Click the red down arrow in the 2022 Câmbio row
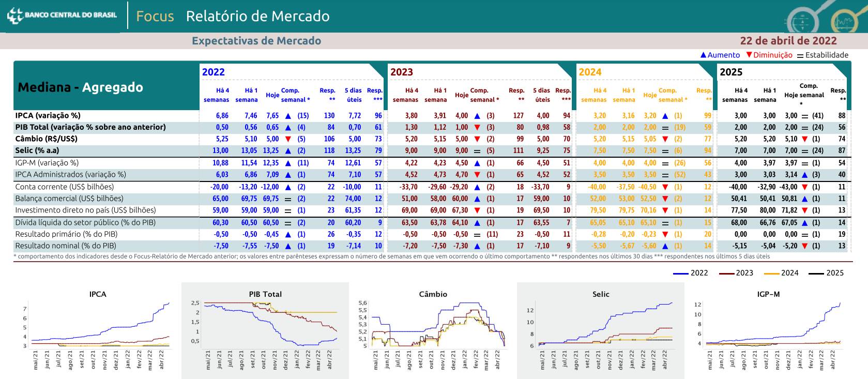 pyautogui.click(x=288, y=139)
